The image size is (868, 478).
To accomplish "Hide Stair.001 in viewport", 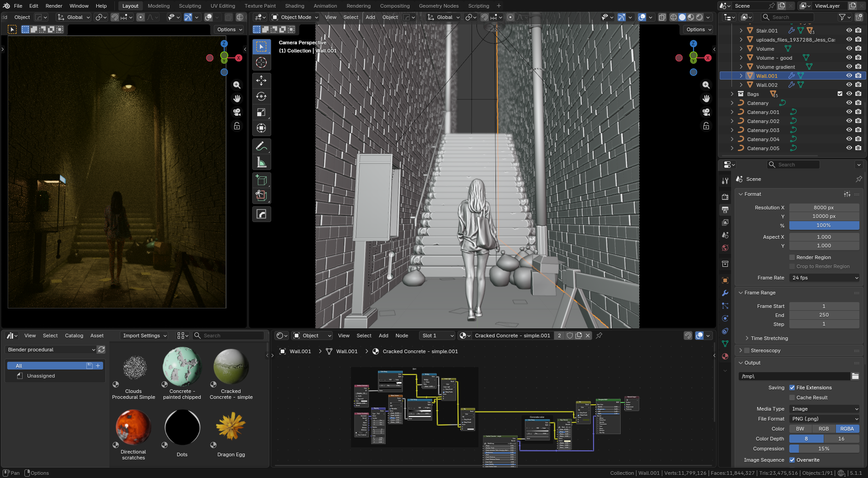I will [x=849, y=30].
